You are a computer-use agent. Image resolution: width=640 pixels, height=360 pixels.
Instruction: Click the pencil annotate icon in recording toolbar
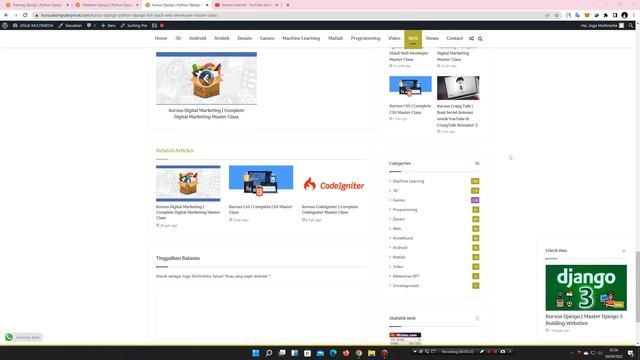[x=482, y=351]
